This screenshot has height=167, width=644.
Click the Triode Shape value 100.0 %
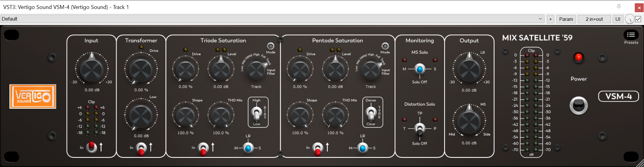185,133
